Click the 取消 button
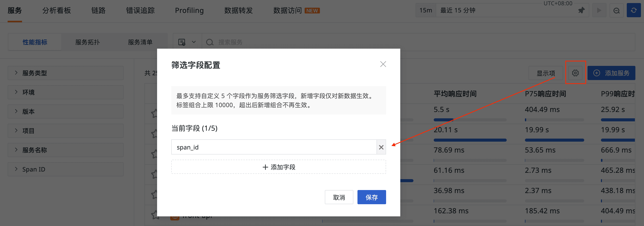Screen dimensions: 644x226 click(x=339, y=197)
